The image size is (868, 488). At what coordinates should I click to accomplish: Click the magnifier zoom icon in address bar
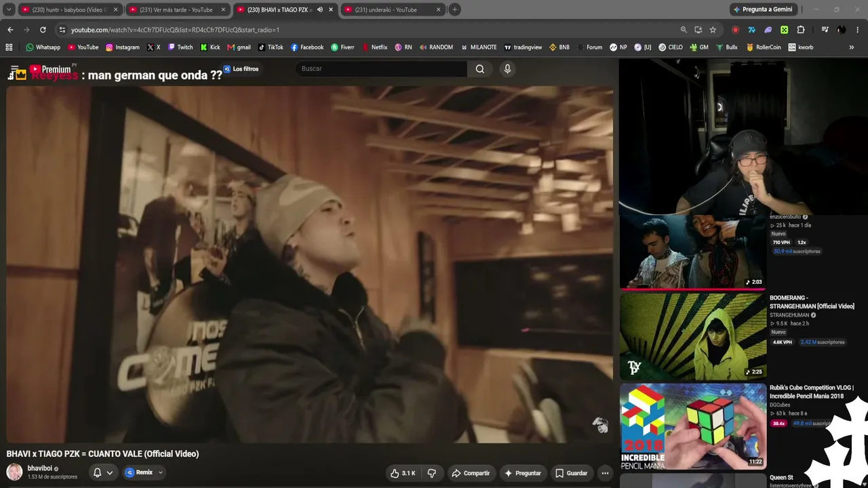[684, 30]
